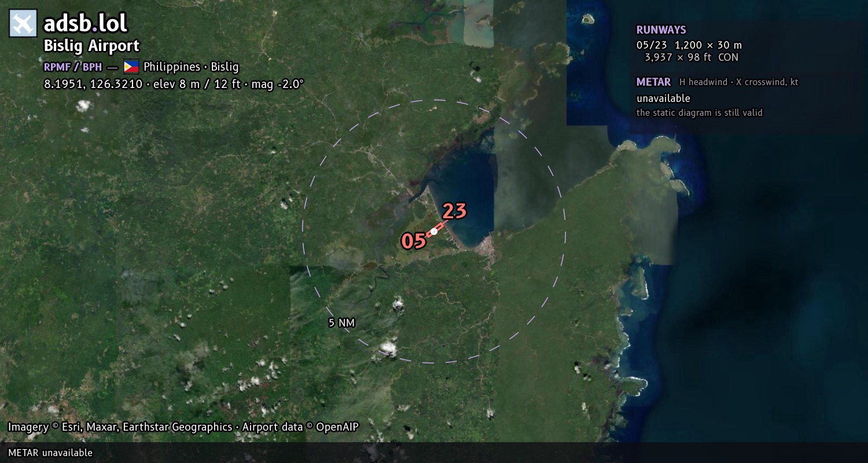Click the "3,937 × 98 ft CON" runway dimensions
This screenshot has height=463, width=868.
click(x=692, y=57)
